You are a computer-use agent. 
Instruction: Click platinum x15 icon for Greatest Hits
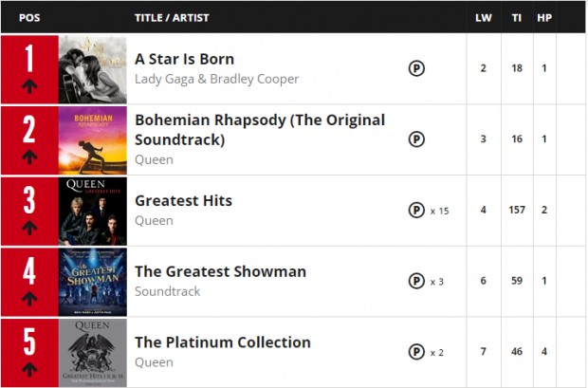tap(416, 210)
